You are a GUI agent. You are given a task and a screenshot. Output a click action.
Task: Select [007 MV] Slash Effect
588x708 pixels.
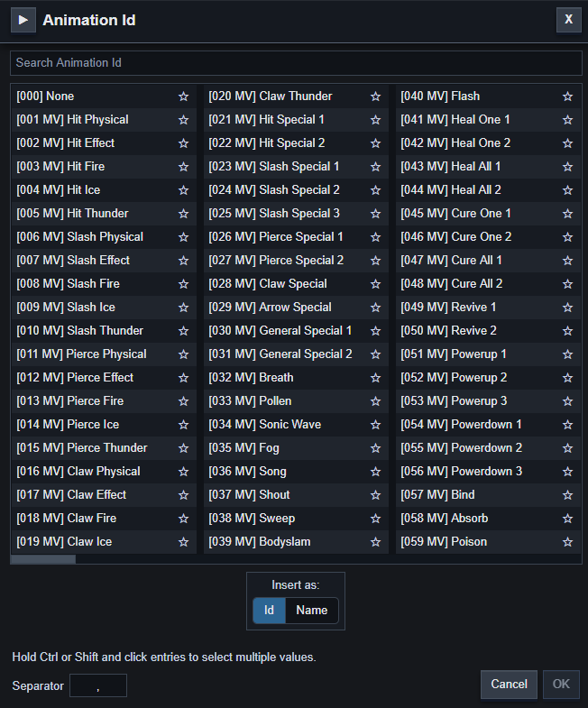coord(104,261)
